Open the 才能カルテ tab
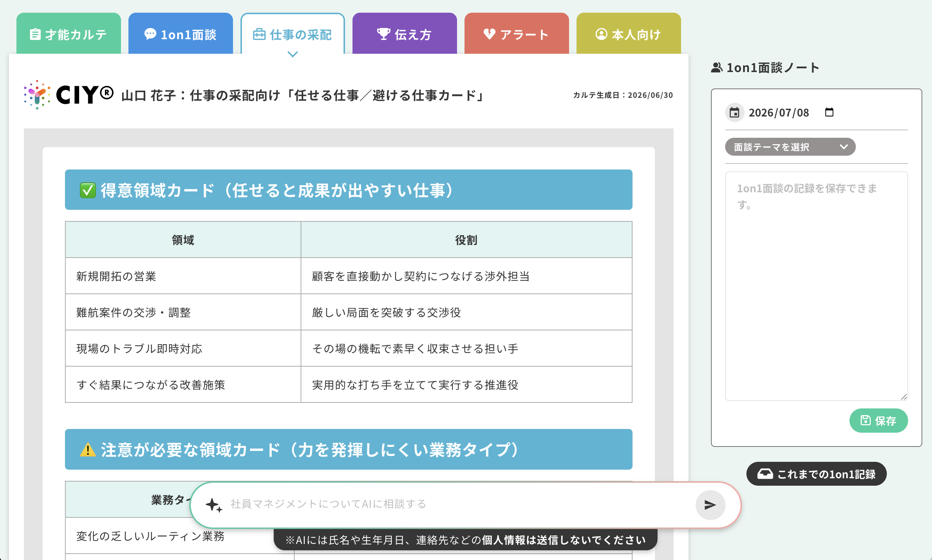 tap(69, 34)
